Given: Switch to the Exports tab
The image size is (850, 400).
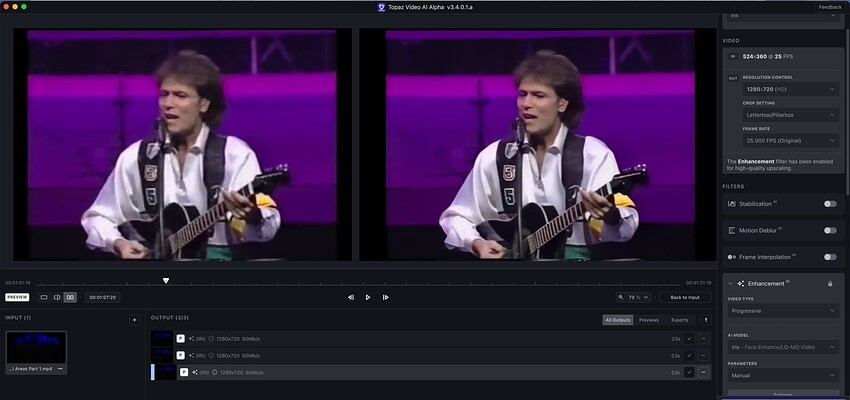Looking at the screenshot, I should click(x=679, y=320).
